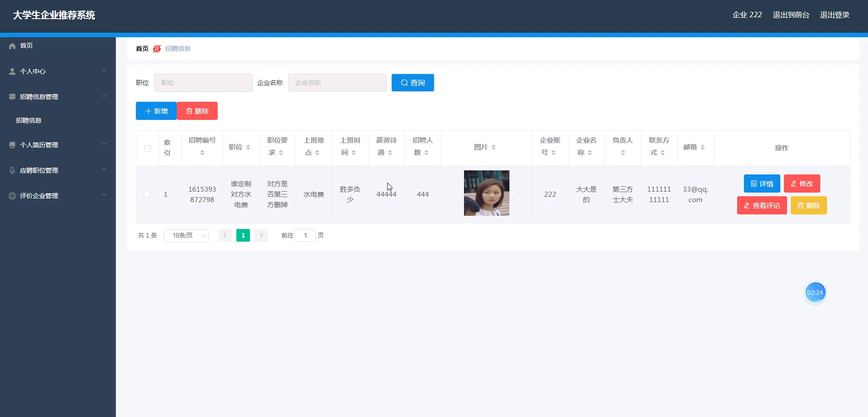Click sort arrows on 职位要求 column
This screenshot has height=417, width=868.
click(x=281, y=153)
